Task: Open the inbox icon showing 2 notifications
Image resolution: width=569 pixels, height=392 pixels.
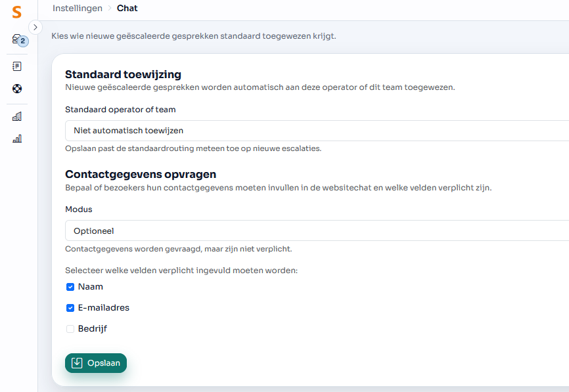Action: pyautogui.click(x=18, y=41)
